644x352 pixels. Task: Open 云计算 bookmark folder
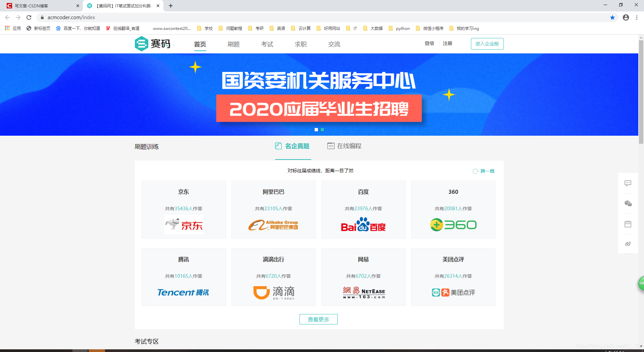click(x=301, y=28)
